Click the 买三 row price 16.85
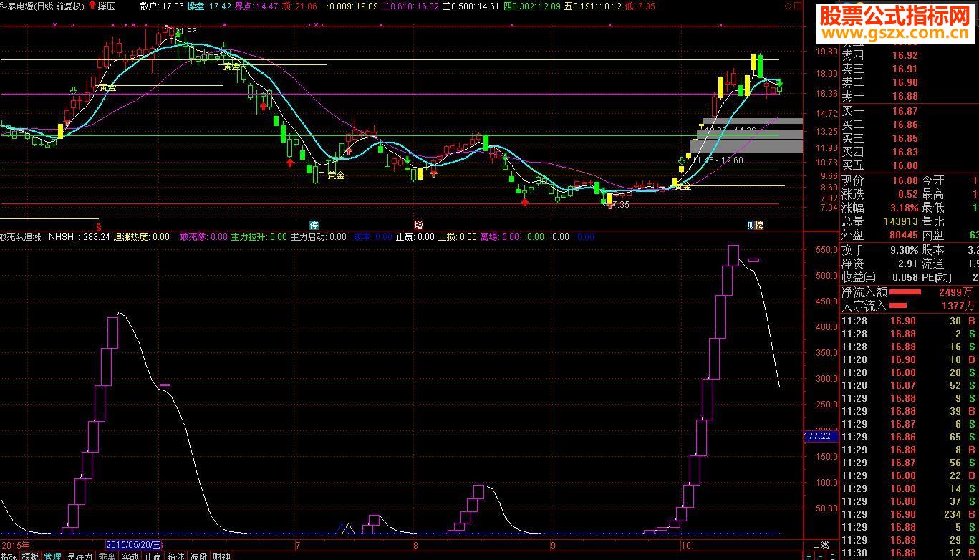The height and width of the screenshot is (560, 979). [904, 139]
